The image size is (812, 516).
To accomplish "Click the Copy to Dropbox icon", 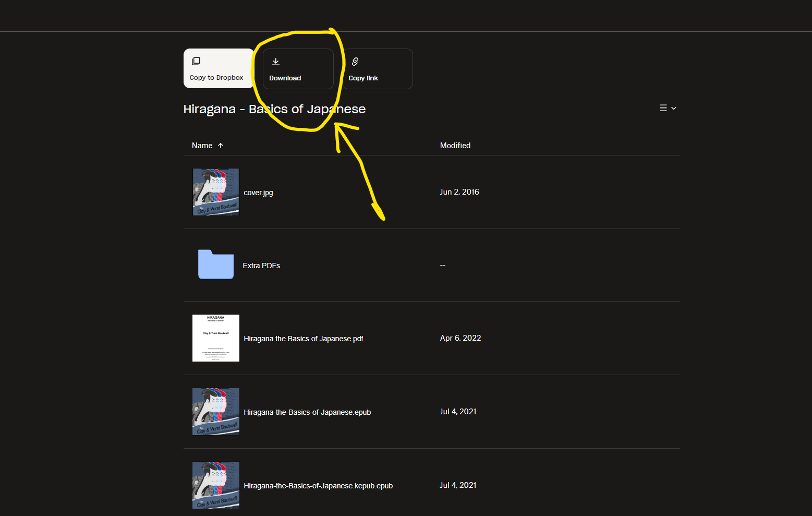I will (196, 61).
